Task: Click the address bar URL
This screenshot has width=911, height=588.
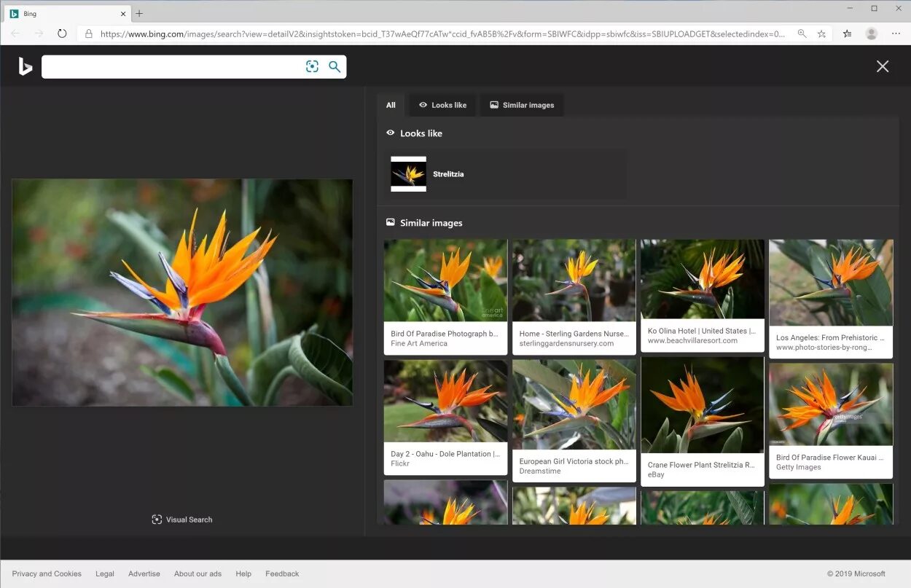Action: pos(442,34)
